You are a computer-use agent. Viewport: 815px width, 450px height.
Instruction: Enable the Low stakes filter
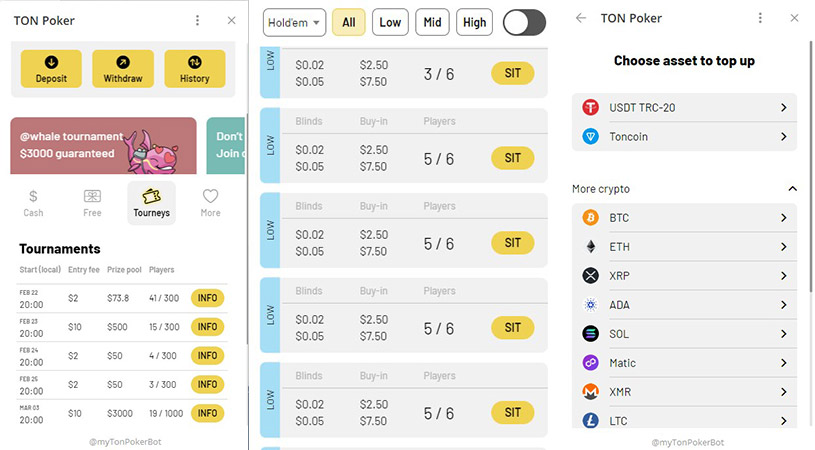(x=390, y=22)
